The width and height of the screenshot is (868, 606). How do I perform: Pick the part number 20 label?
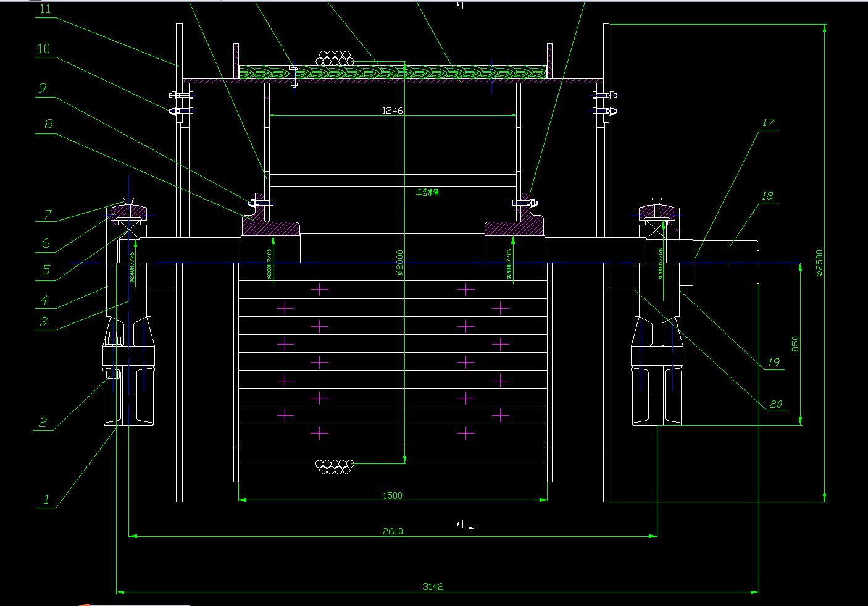click(776, 404)
